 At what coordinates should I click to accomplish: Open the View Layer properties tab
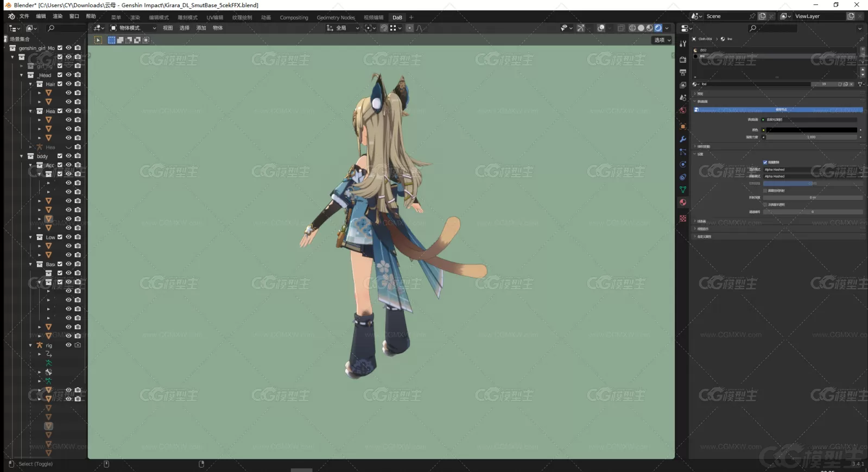tap(683, 85)
